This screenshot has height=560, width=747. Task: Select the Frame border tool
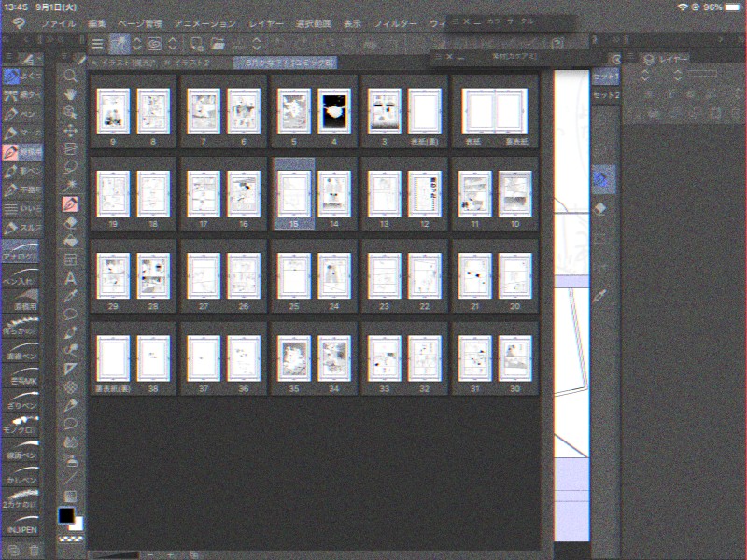(70, 259)
